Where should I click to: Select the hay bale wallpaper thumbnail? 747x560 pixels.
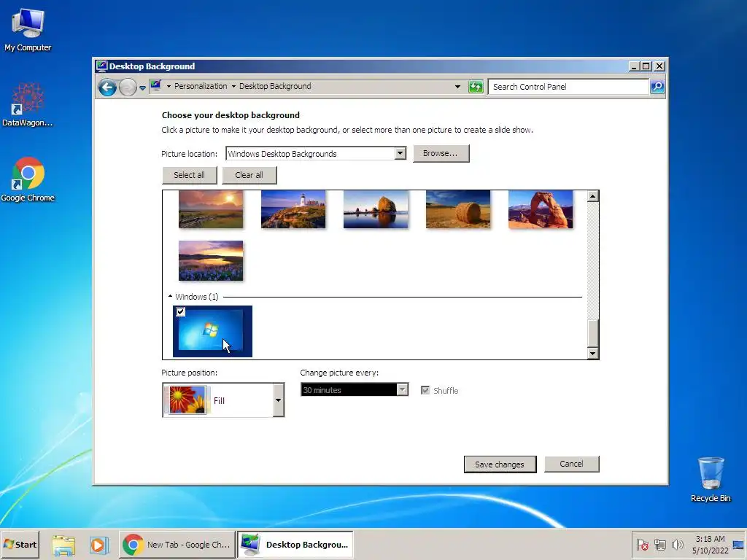pyautogui.click(x=458, y=209)
